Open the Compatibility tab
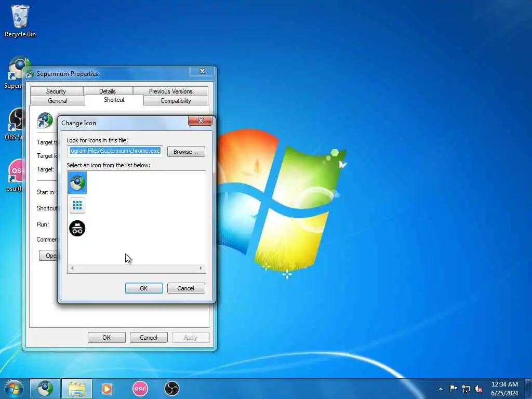This screenshot has width=532, height=399. click(x=176, y=101)
